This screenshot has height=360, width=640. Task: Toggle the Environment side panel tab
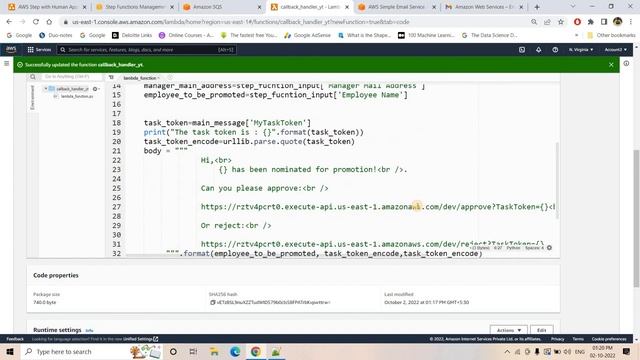[x=32, y=97]
